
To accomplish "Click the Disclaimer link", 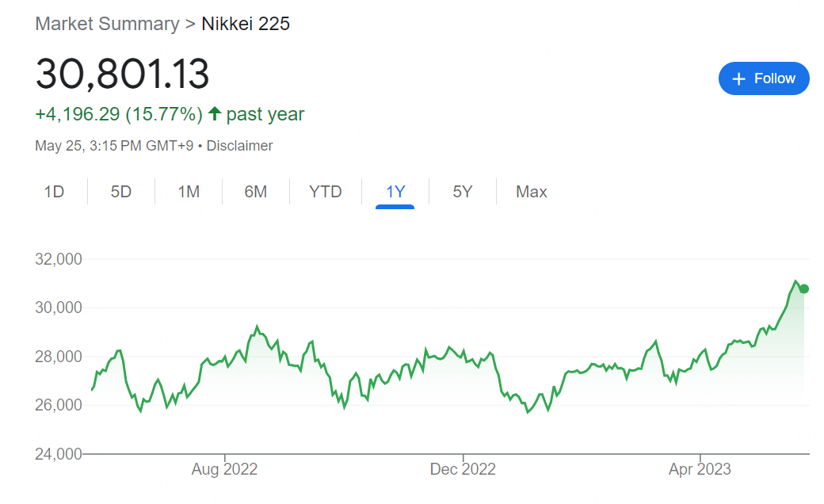I will [239, 146].
